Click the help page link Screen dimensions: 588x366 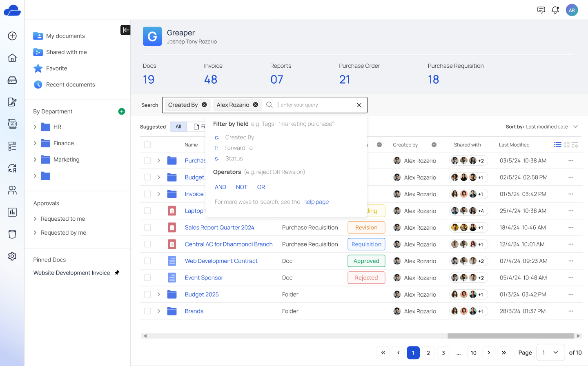[x=316, y=202]
